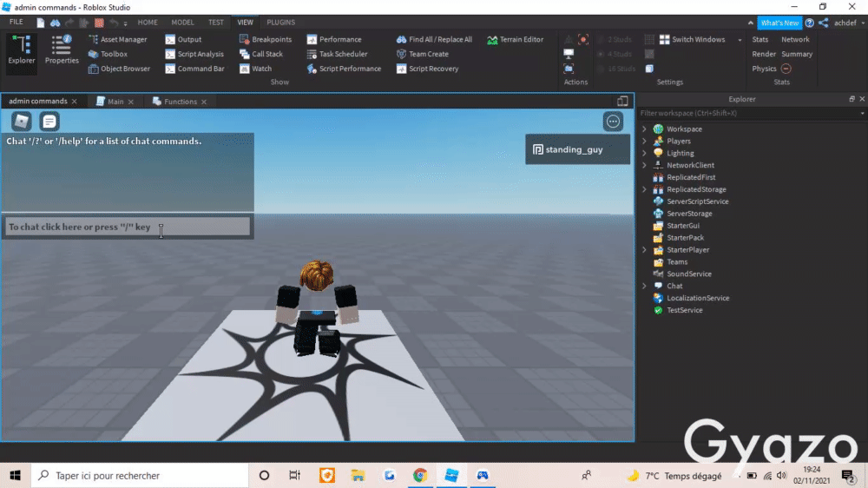Screen dimensions: 868x488
Task: Expand the Chat tree node
Action: click(644, 286)
